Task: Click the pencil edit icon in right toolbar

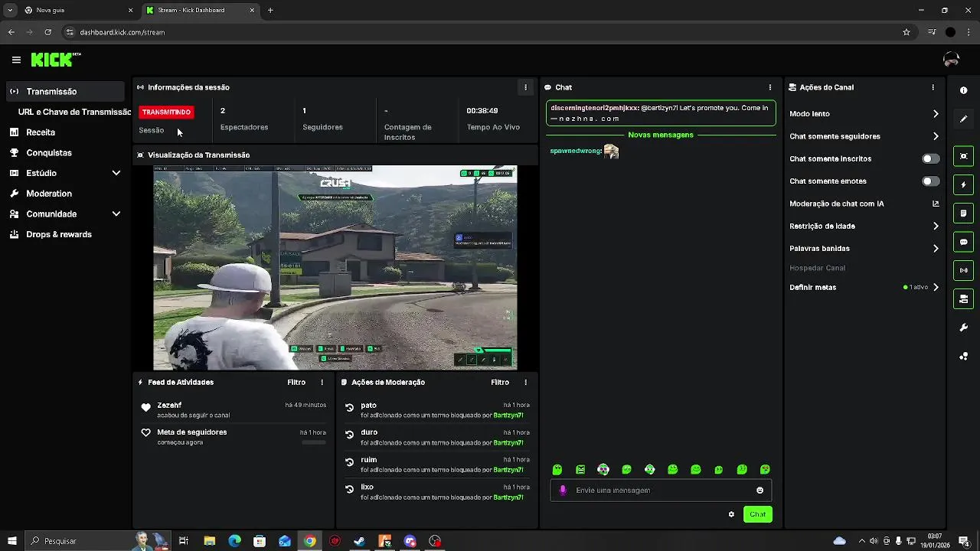Action: (x=963, y=119)
